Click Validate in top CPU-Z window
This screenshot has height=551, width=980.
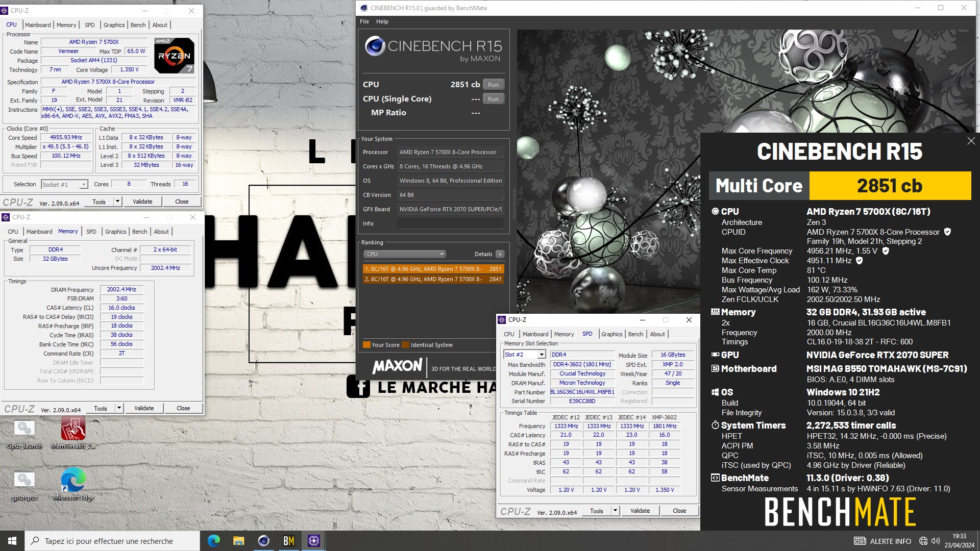[x=142, y=202]
